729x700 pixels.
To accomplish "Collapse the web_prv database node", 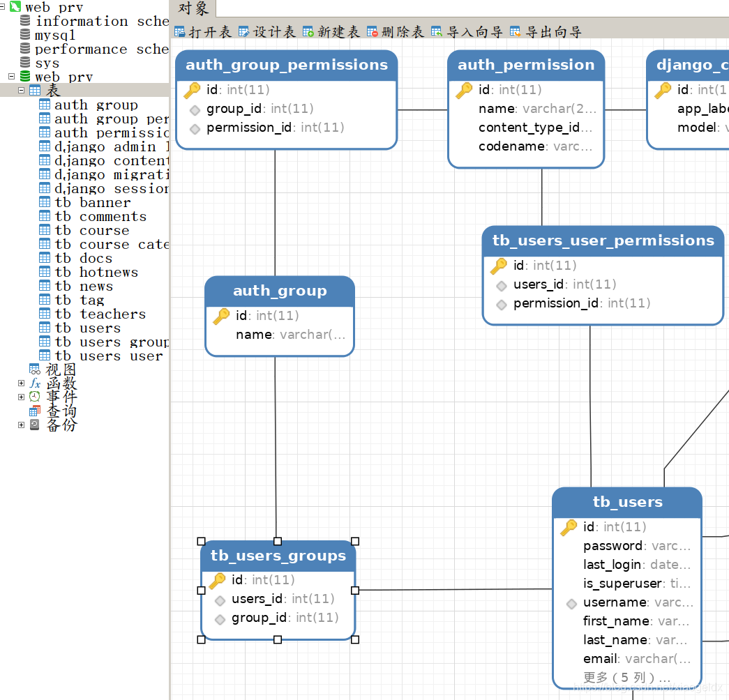I will click(x=12, y=76).
